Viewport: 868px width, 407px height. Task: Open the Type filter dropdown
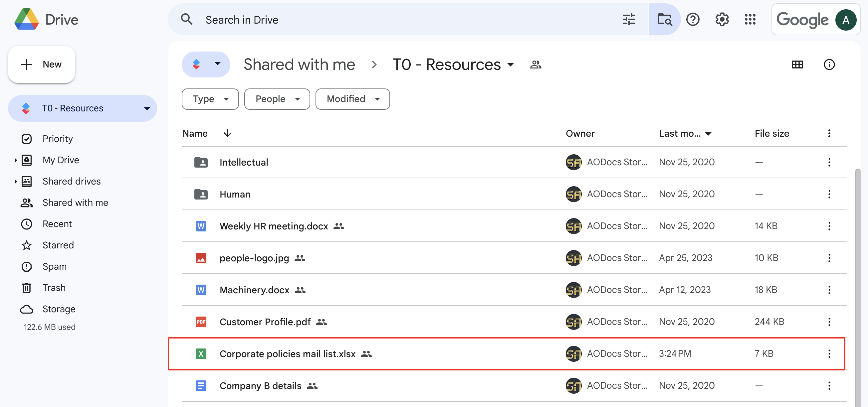coord(210,99)
